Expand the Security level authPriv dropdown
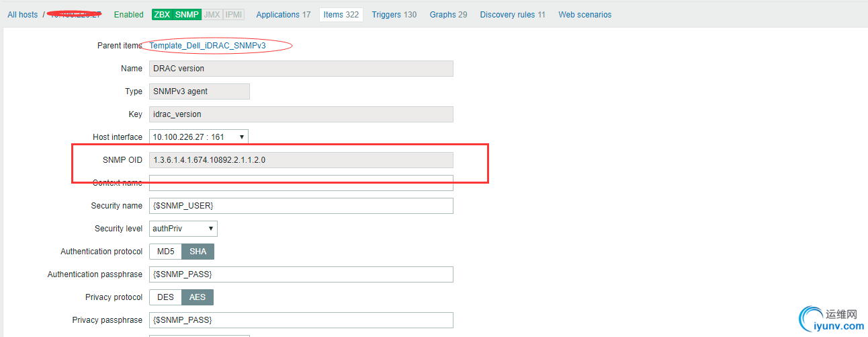This screenshot has width=868, height=337. pyautogui.click(x=183, y=229)
